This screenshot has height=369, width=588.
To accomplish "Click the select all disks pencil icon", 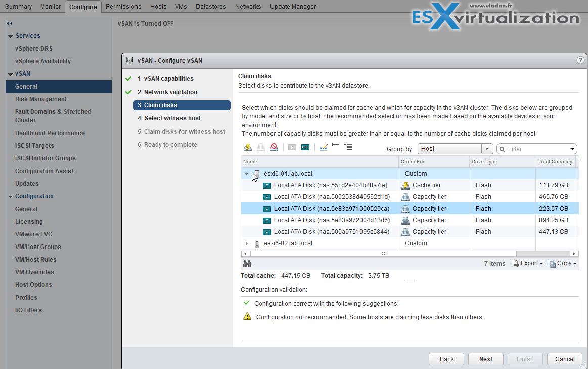I will [323, 147].
